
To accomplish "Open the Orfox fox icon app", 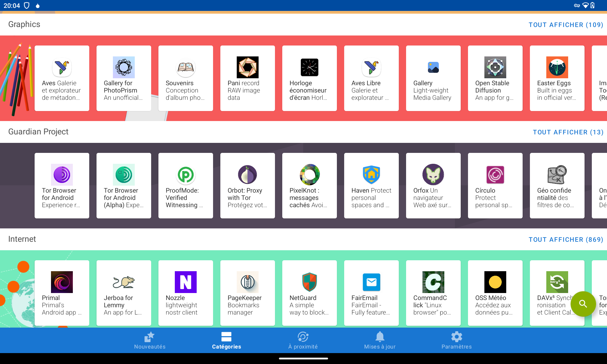I will (433, 185).
